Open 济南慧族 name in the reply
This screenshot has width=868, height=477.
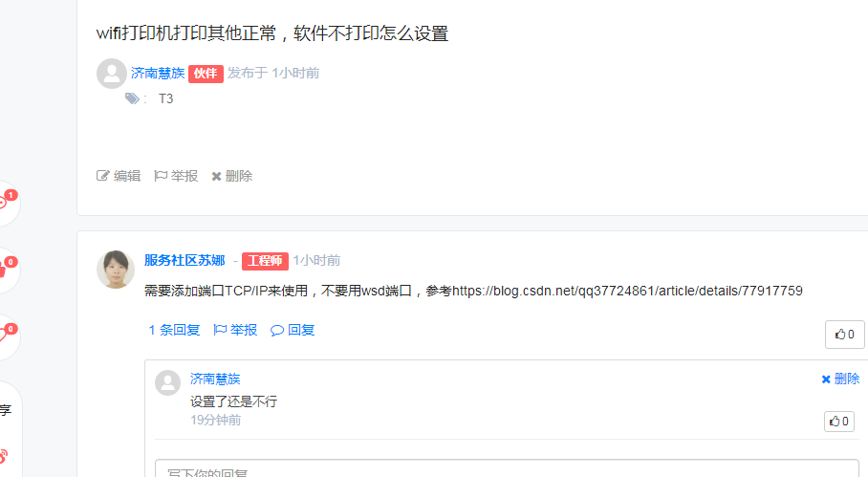[215, 379]
